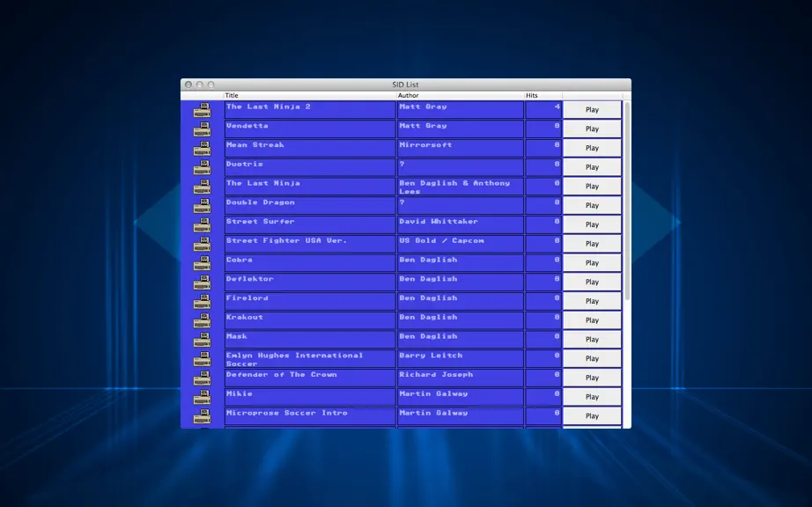Click computer icon beside Microprose Soccer Intro
Image resolution: width=812 pixels, height=507 pixels.
(202, 416)
